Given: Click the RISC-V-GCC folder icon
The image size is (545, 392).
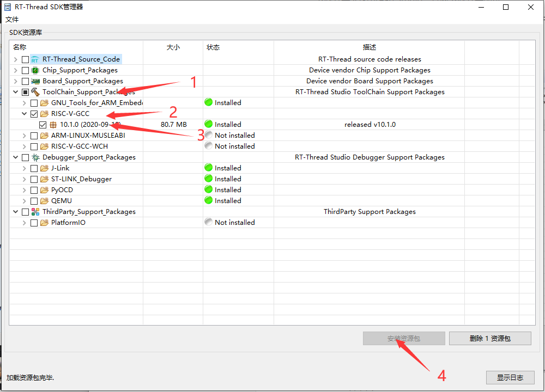Looking at the screenshot, I should [44, 114].
